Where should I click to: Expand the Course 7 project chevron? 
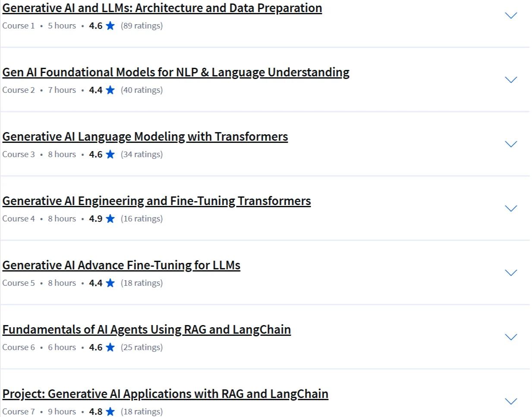click(x=511, y=401)
